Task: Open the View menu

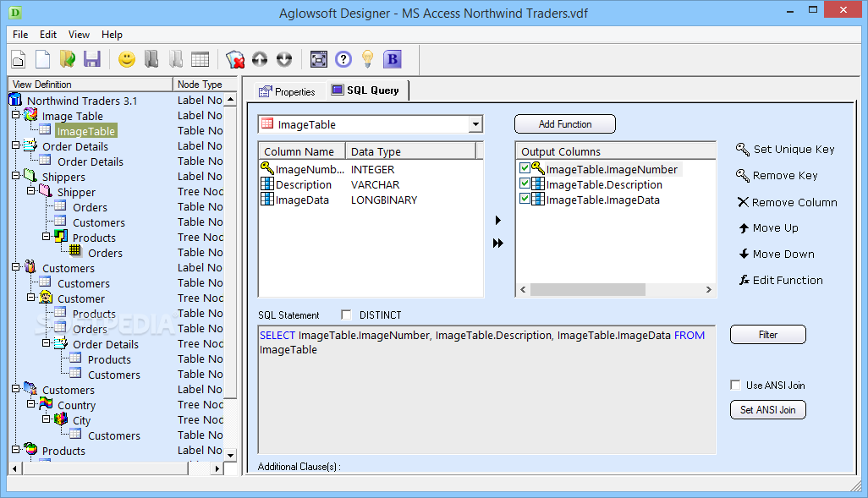Action: [x=79, y=35]
